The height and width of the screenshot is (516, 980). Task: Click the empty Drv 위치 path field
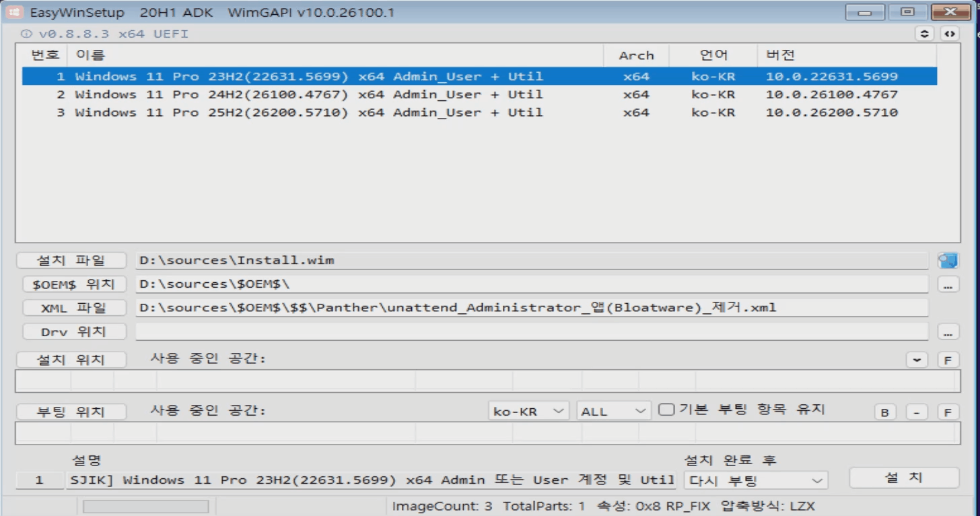[x=532, y=331]
